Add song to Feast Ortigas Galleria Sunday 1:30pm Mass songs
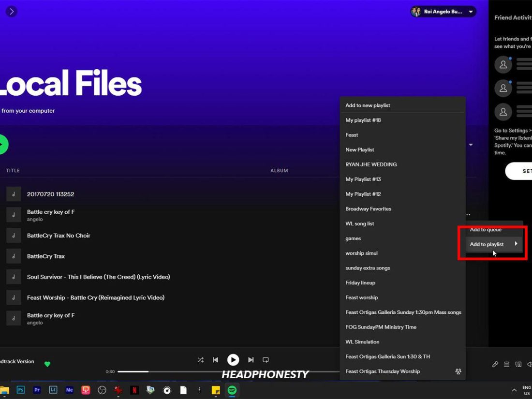Viewport: 532px width, 399px height. click(402, 312)
